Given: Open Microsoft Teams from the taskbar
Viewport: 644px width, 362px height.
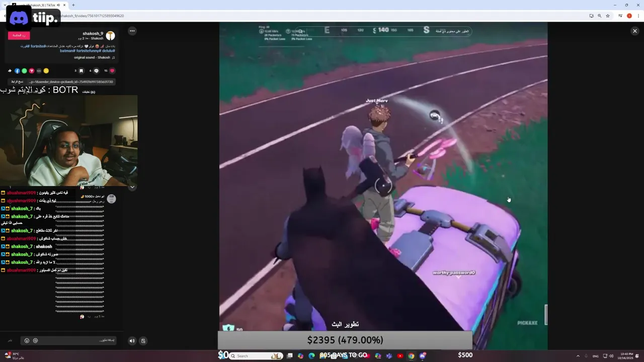Looking at the screenshot, I should pos(389,356).
